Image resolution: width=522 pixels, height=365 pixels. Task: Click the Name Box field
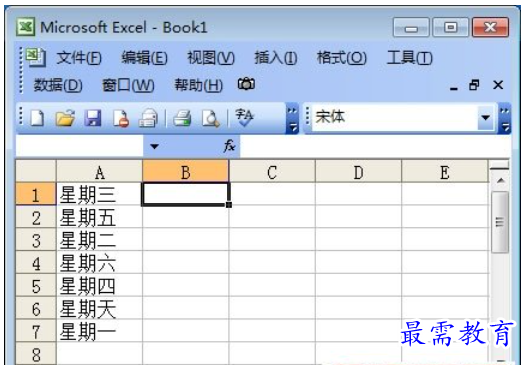coord(80,146)
